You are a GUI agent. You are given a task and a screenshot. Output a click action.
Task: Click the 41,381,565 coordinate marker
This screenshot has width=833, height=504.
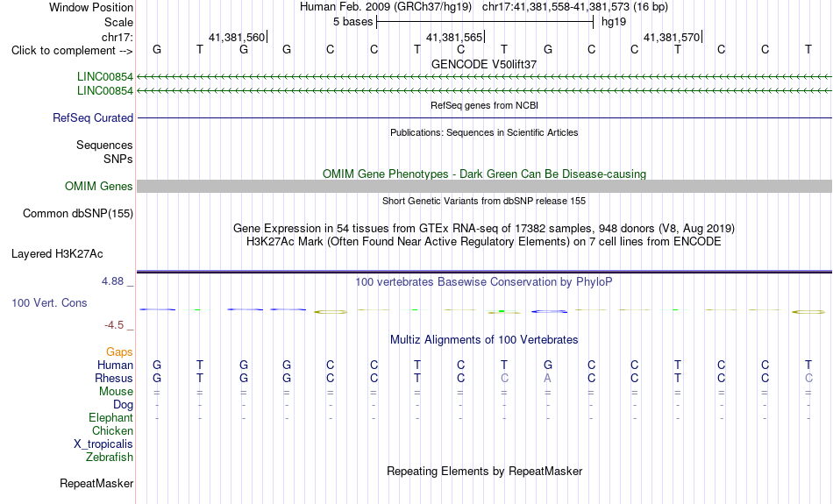(454, 37)
